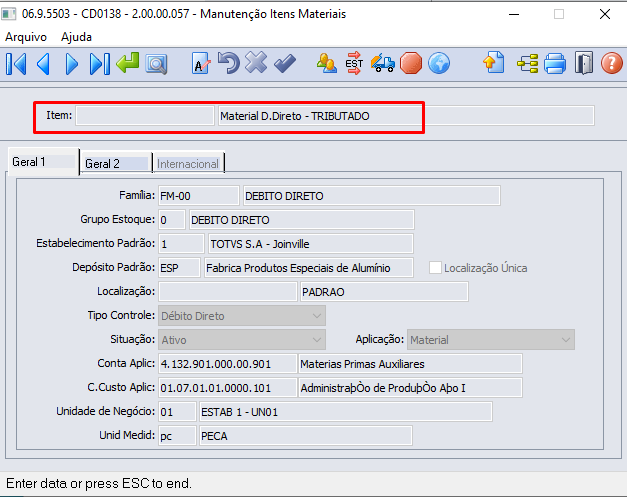This screenshot has height=497, width=627.
Task: Open the search magnifier icon
Action: point(155,64)
